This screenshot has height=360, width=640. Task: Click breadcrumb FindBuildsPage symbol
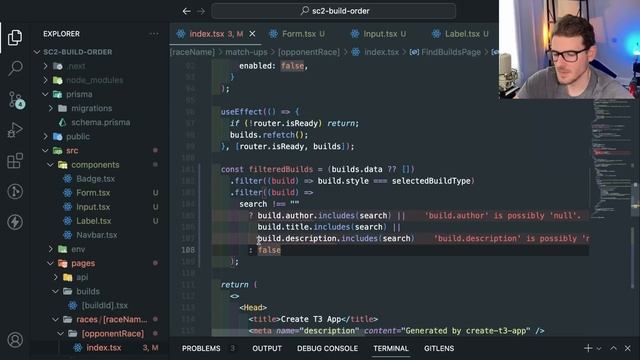click(x=445, y=52)
